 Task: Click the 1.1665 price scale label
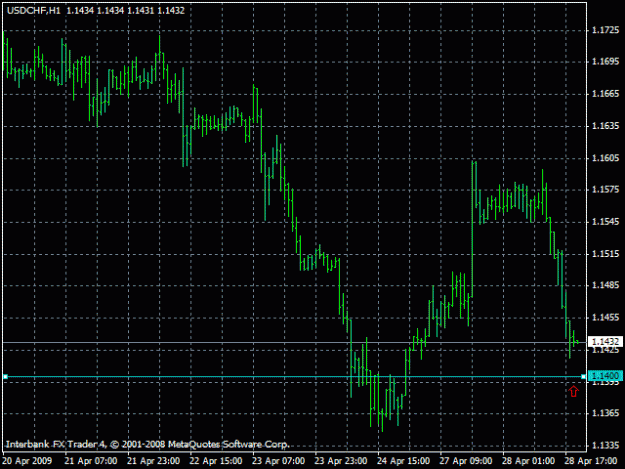pos(606,94)
